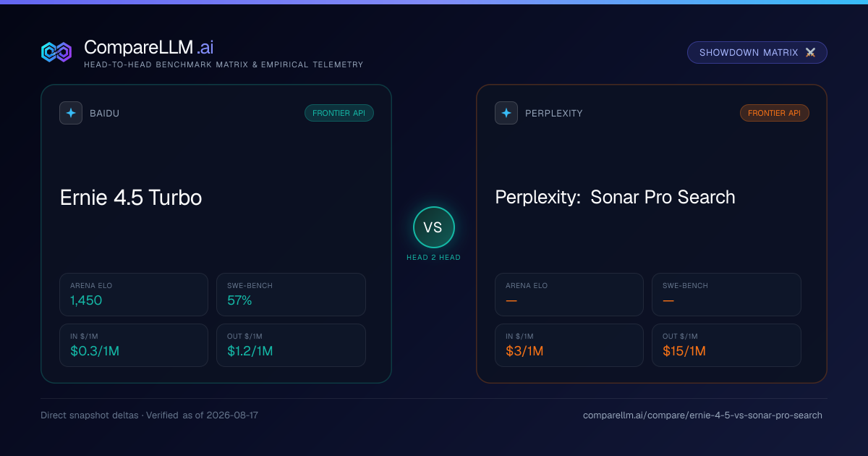This screenshot has height=456, width=868.
Task: Select the teal Frontier API badge for Baidu
Action: pos(339,113)
